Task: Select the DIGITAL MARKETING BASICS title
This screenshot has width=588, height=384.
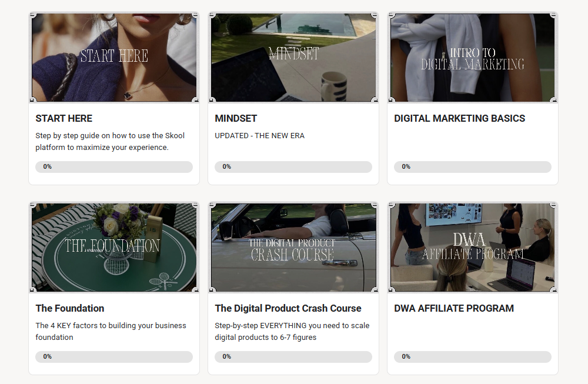Action: 459,118
